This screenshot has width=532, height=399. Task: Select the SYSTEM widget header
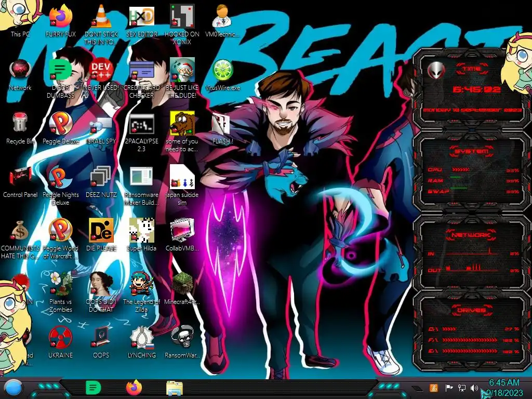point(472,151)
